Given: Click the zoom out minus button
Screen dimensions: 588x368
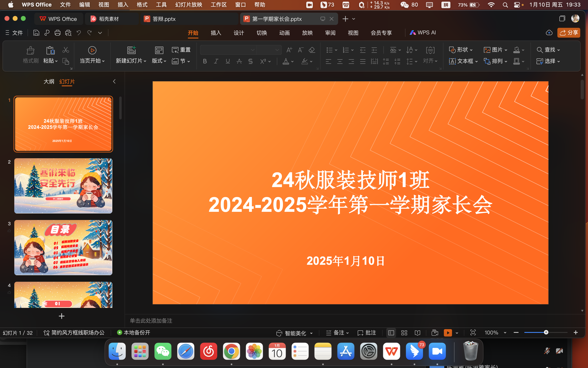Looking at the screenshot, I should 516,332.
